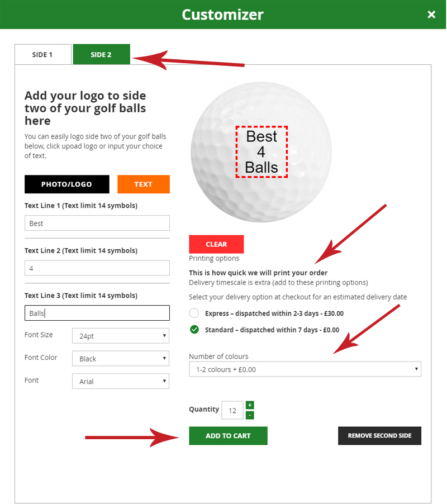Click the Add to Cart button
The image size is (447, 504).
click(228, 436)
